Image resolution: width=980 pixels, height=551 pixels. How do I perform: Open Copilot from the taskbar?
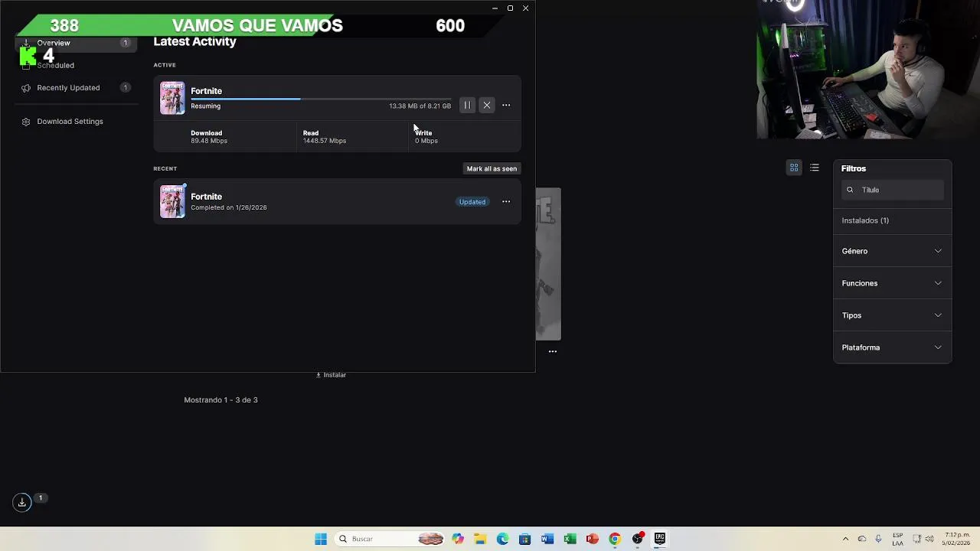click(458, 539)
